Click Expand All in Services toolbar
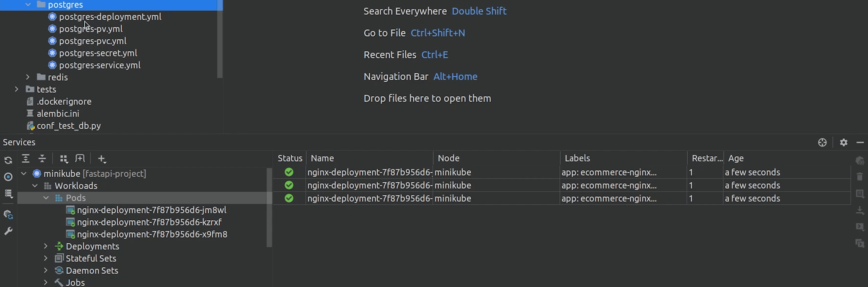 26,158
